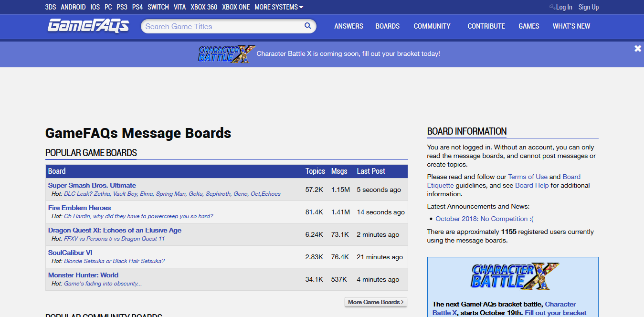
Task: Open the Fire Emblem Heroes board
Action: tap(80, 208)
